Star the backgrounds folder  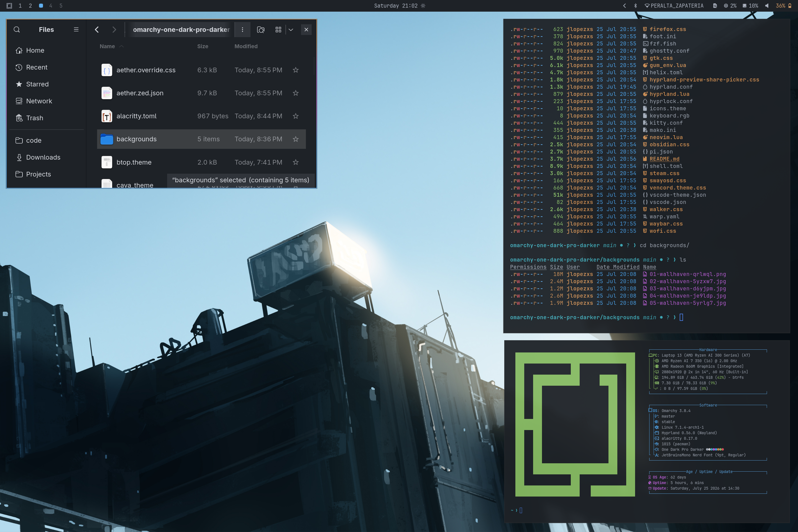pyautogui.click(x=296, y=139)
